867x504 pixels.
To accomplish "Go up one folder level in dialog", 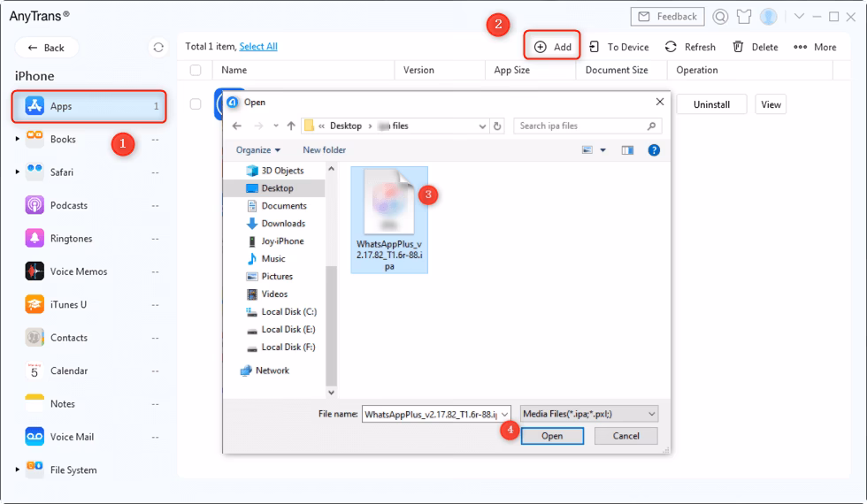I will 291,126.
